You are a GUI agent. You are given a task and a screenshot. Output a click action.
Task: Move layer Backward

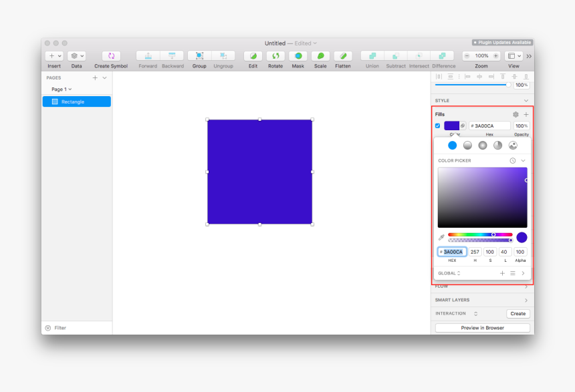click(172, 55)
